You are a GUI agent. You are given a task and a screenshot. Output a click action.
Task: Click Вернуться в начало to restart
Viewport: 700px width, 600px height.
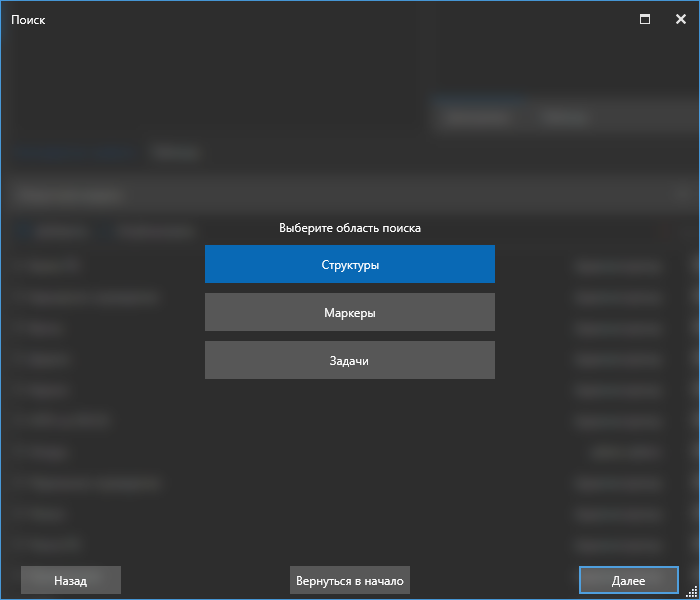[350, 580]
